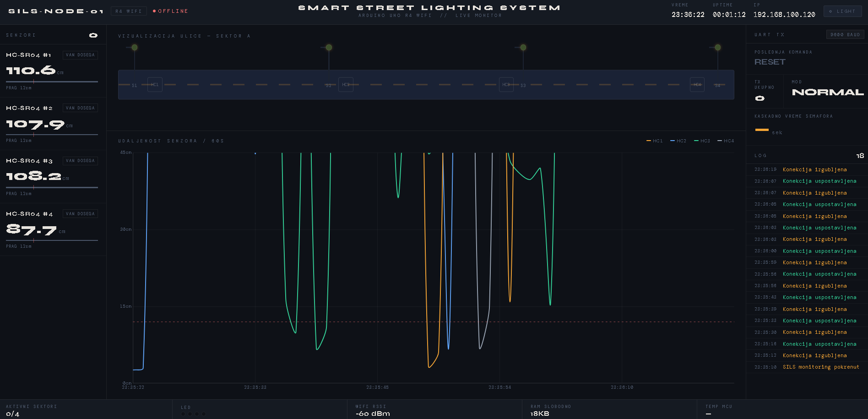Click the VAN DOSEGA badge of sensor #4
868x419 pixels.
pos(80,214)
